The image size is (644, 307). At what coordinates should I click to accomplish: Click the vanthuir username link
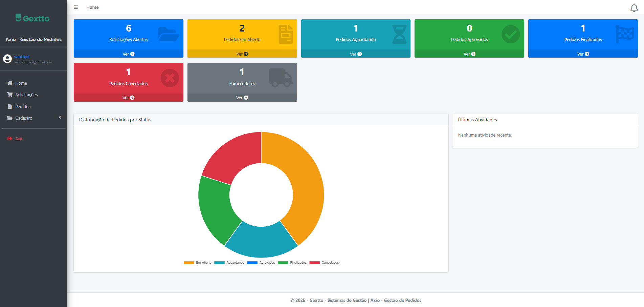pyautogui.click(x=22, y=57)
